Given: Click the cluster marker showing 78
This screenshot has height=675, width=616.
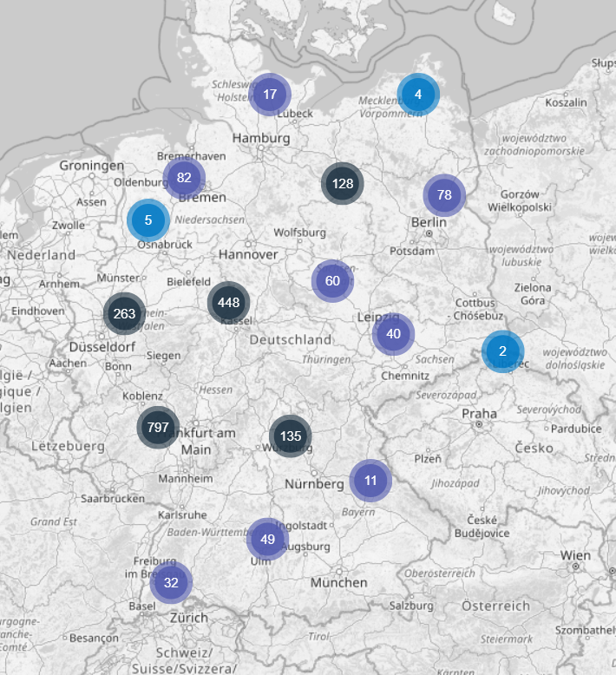Looking at the screenshot, I should (x=444, y=195).
